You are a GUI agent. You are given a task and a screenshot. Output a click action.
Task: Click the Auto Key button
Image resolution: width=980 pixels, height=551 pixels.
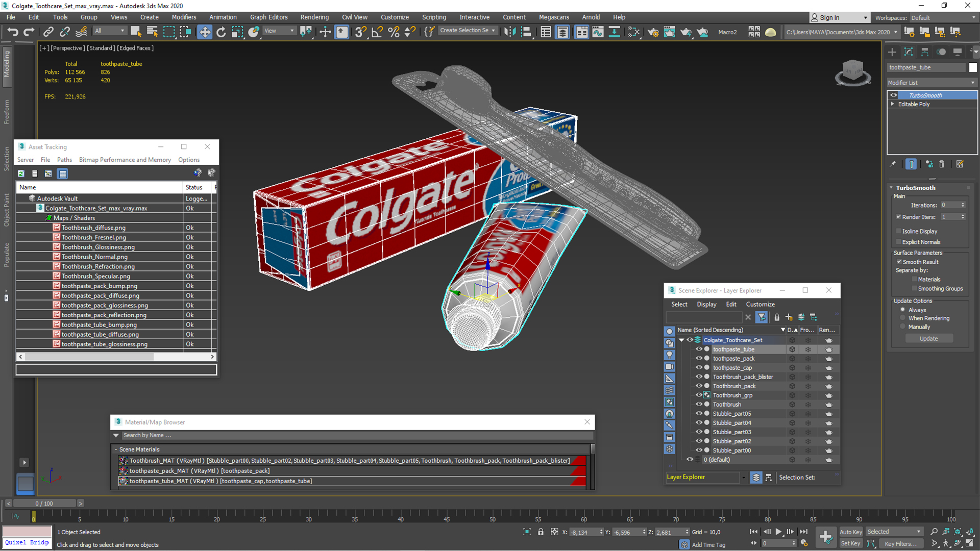850,532
